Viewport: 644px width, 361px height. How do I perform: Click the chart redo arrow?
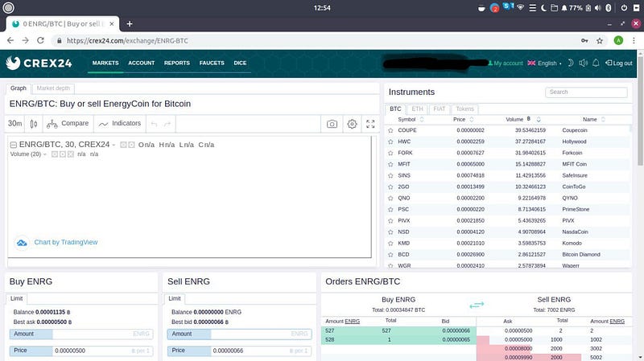167,124
